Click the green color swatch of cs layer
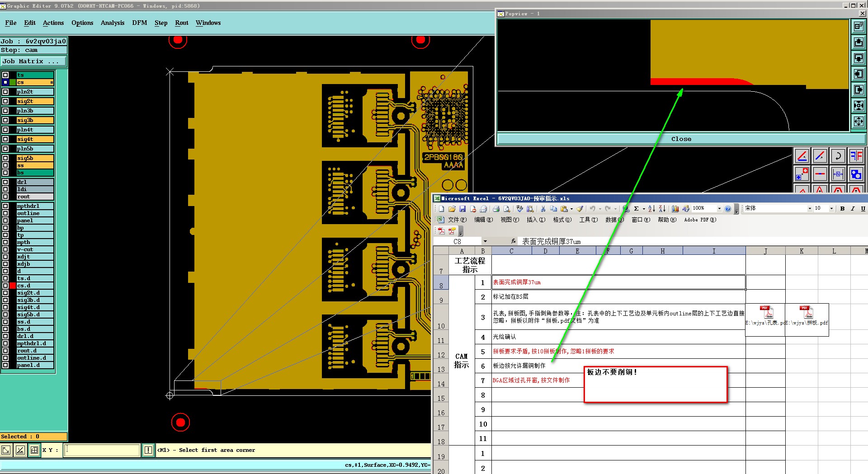The height and width of the screenshot is (474, 868). (13, 82)
